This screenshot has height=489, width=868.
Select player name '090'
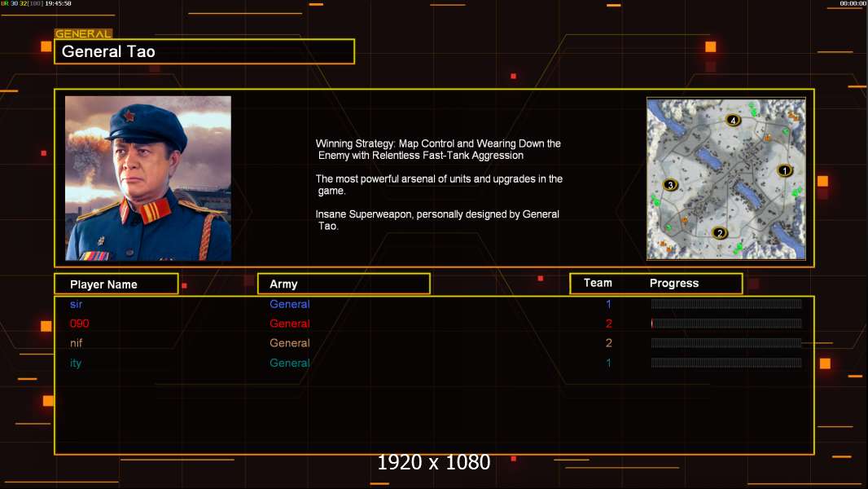tap(79, 324)
